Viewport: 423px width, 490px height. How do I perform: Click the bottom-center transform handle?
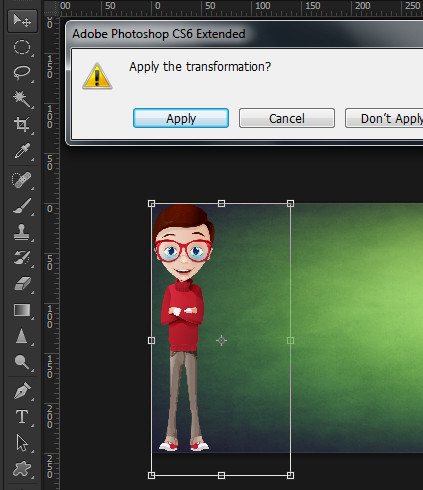pyautogui.click(x=221, y=475)
